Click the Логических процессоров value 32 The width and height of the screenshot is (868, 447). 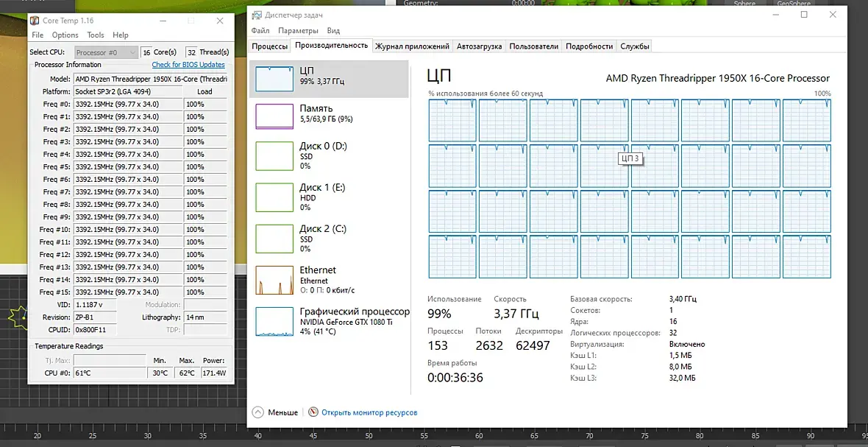[672, 333]
